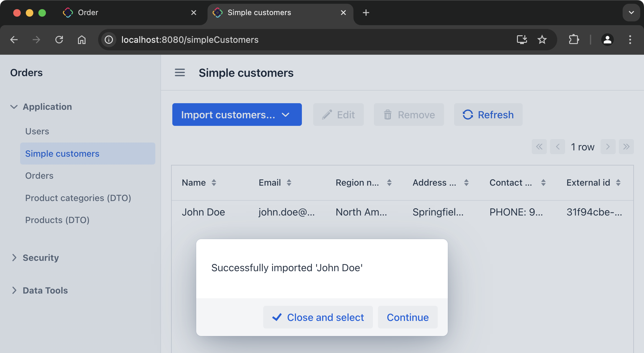Sort the table by the Name column
This screenshot has width=644, height=353.
[x=214, y=182]
